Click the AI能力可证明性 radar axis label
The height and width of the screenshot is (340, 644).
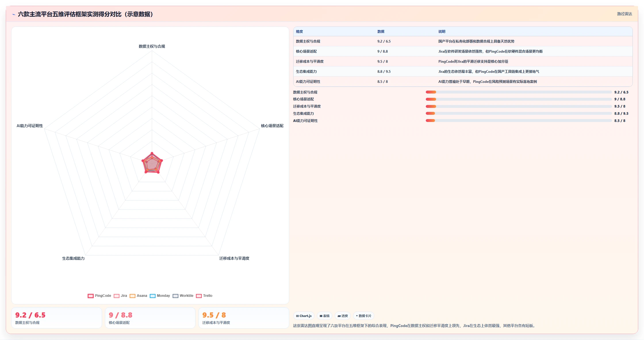30,126
